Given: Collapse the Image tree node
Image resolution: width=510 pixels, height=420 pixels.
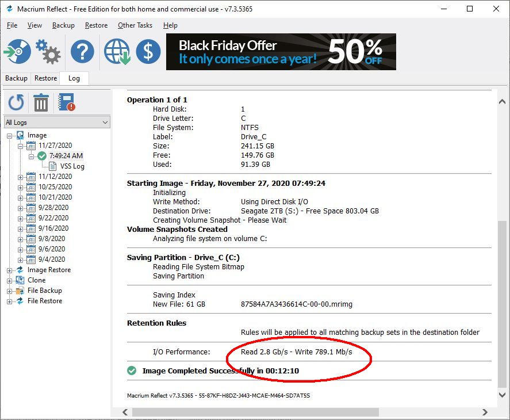Looking at the screenshot, I should point(10,136).
